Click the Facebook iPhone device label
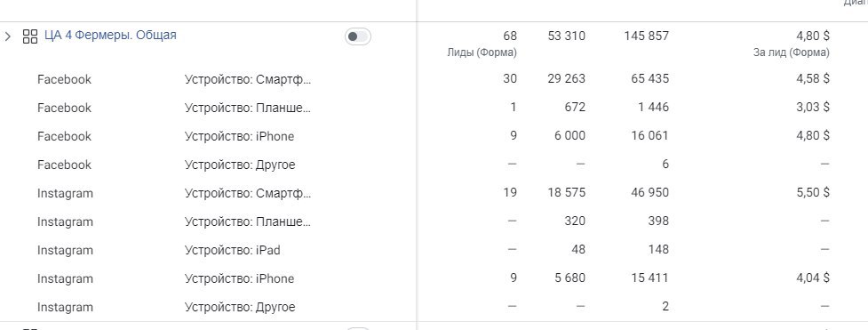The width and height of the screenshot is (868, 330). tap(239, 136)
